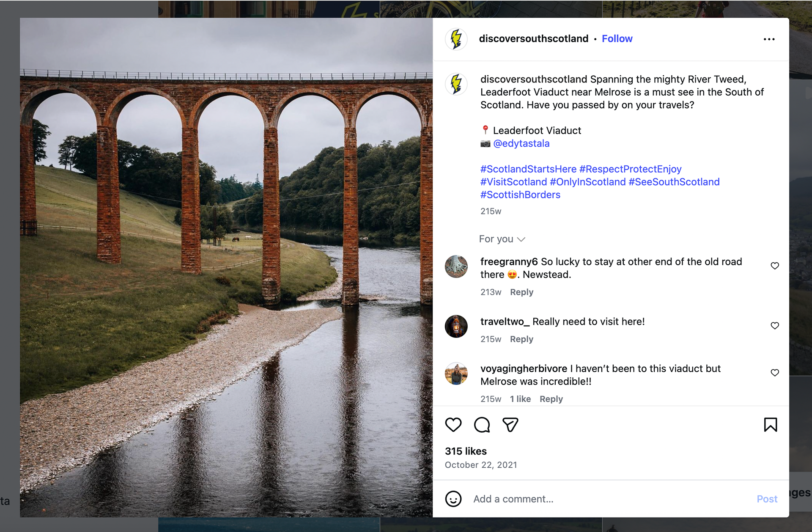Save post with the bookmark icon
812x532 pixels.
click(x=770, y=425)
